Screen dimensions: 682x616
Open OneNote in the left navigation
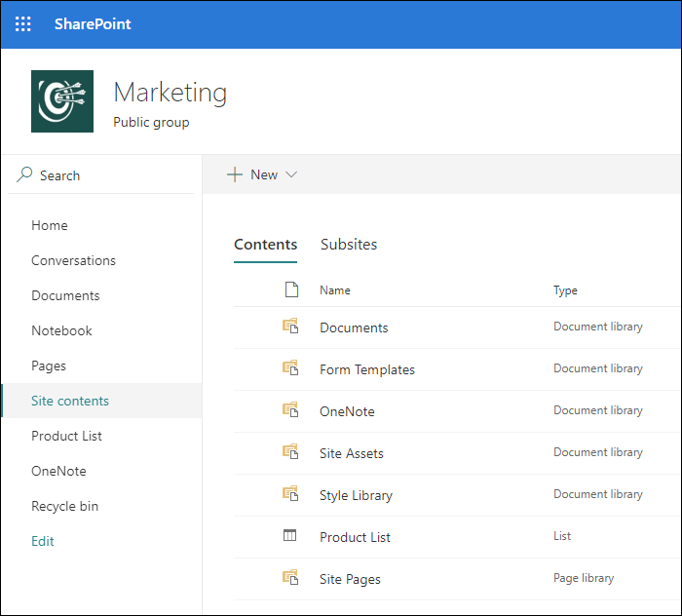(x=58, y=471)
